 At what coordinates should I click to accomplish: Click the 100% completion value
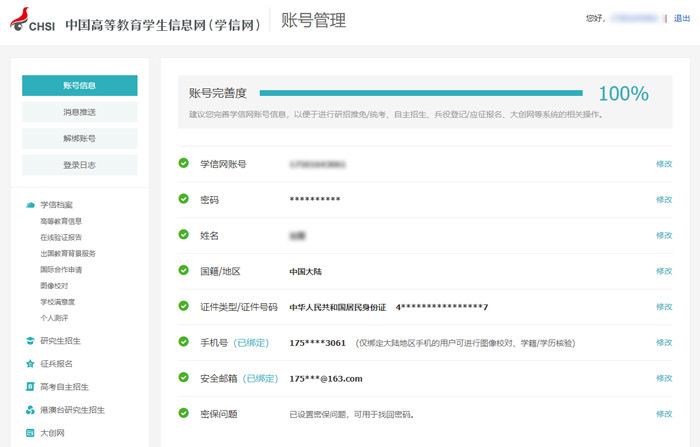click(624, 94)
